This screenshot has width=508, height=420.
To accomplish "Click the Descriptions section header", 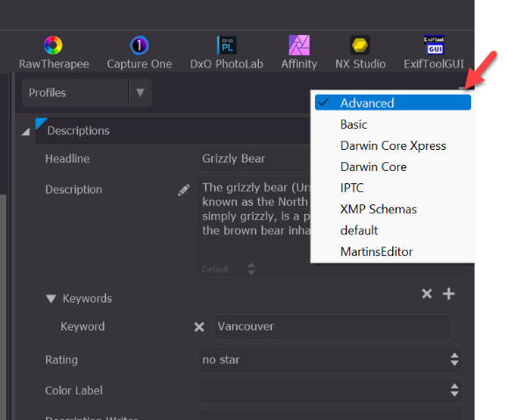I will (173, 131).
